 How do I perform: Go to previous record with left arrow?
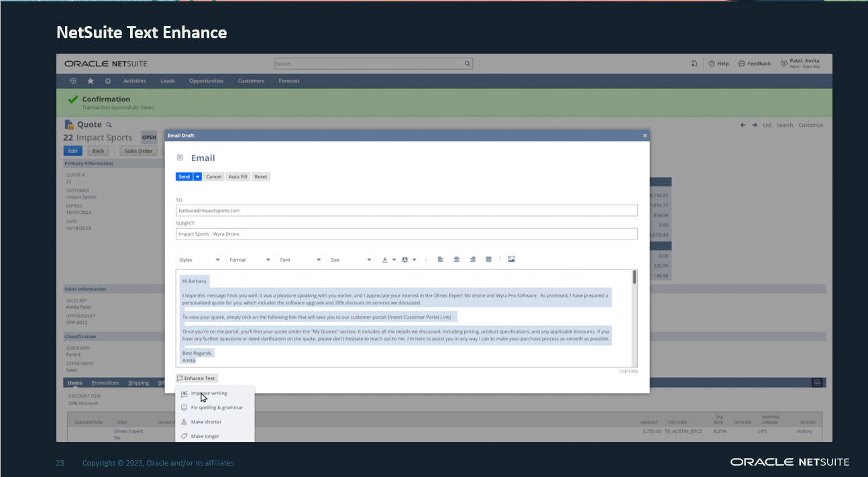743,125
